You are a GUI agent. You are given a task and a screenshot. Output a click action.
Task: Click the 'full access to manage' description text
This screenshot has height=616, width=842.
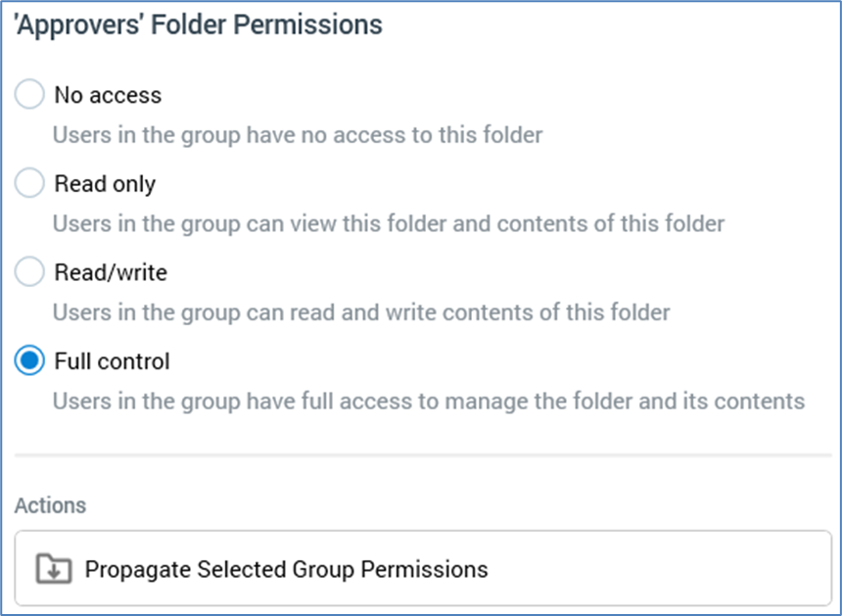point(428,401)
